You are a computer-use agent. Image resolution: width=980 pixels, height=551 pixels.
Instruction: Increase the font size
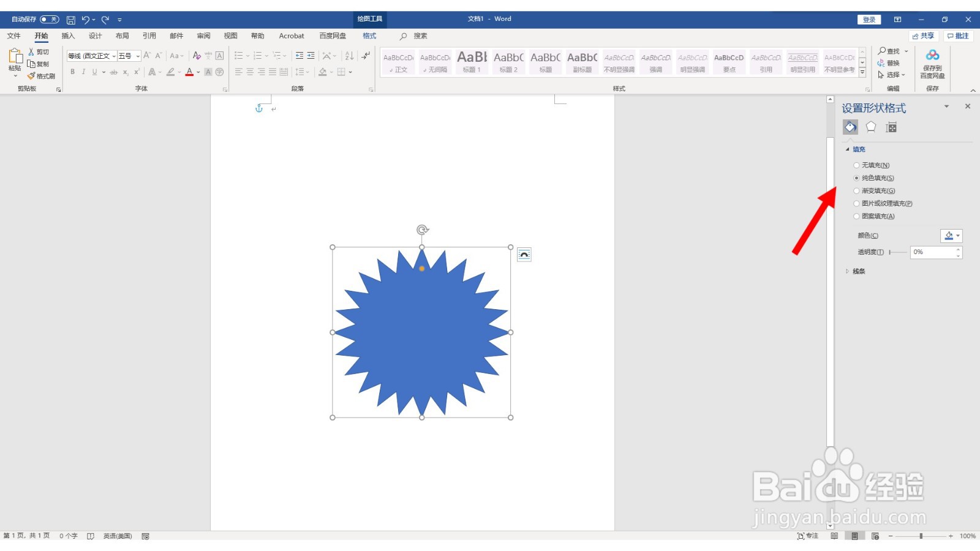[x=147, y=56]
